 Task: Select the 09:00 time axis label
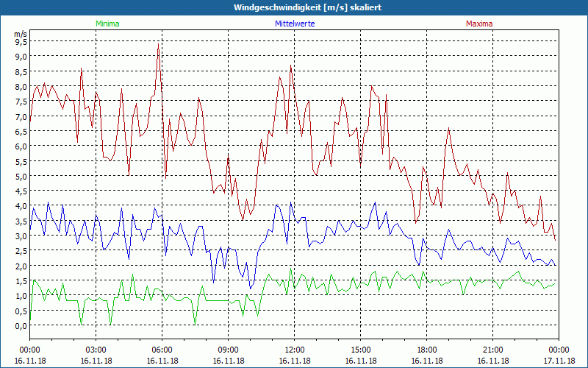[229, 350]
